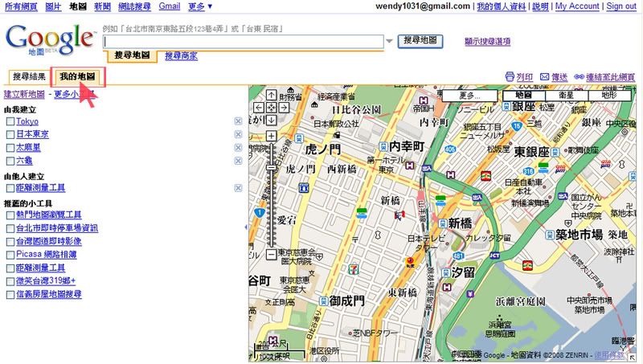Delete the Tokyo map with its X icon
This screenshot has width=643, height=364.
[x=238, y=121]
